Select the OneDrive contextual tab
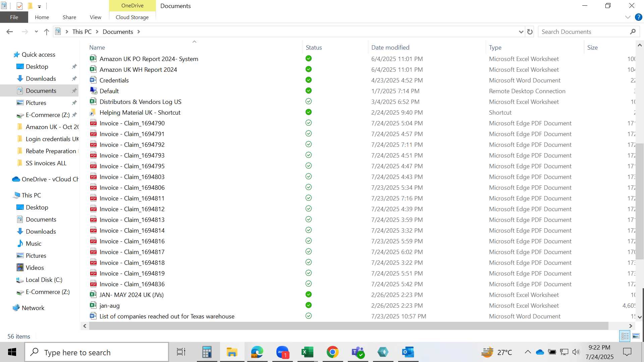The height and width of the screenshot is (362, 644). click(x=132, y=6)
